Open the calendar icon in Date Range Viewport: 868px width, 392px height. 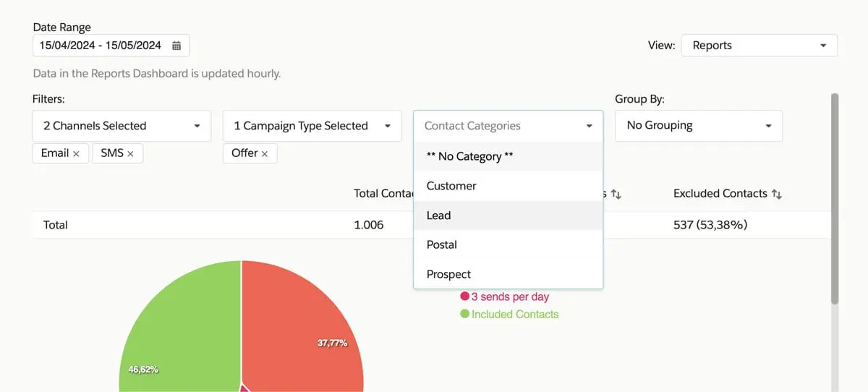coord(176,46)
